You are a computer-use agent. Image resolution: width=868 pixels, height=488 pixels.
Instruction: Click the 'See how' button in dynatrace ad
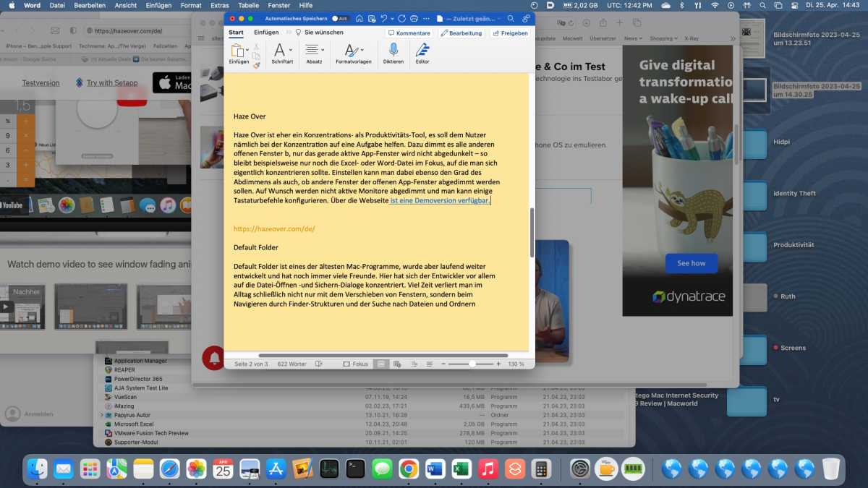[x=692, y=263]
